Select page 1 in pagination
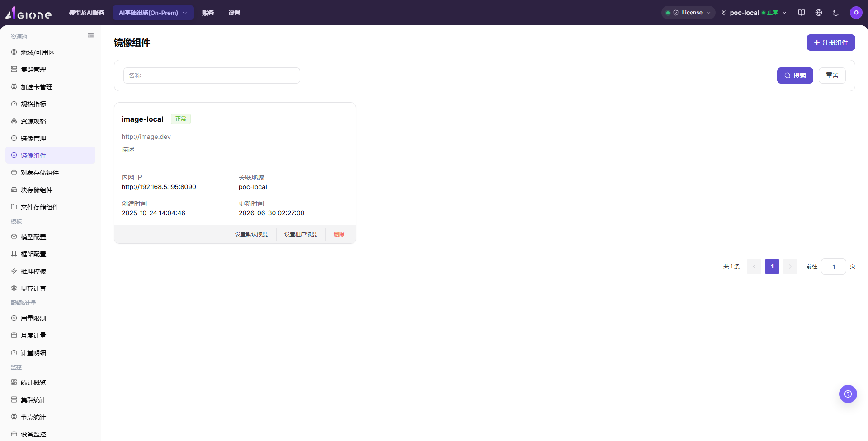Screen dimensions: 868x441 point(772,266)
